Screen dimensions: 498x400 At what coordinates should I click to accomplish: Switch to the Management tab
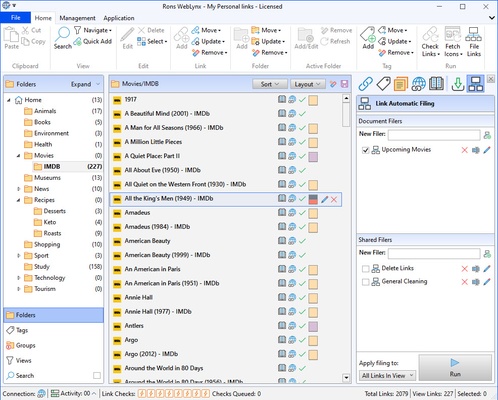pos(77,18)
